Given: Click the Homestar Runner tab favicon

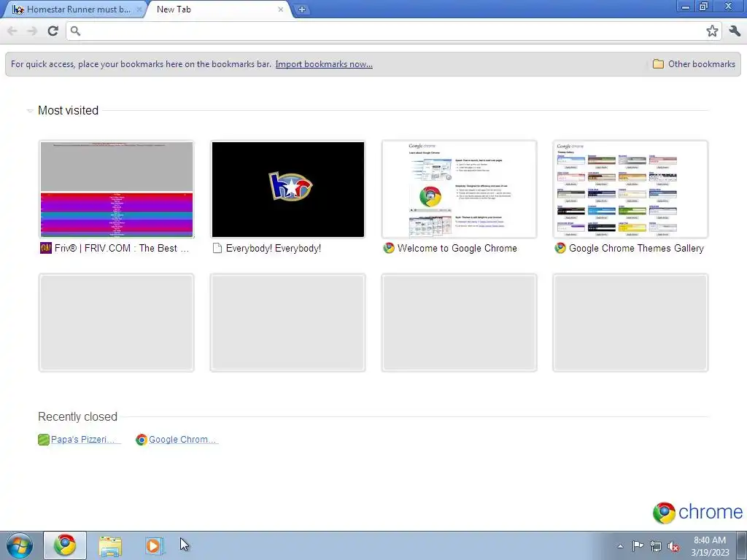Looking at the screenshot, I should click(18, 9).
